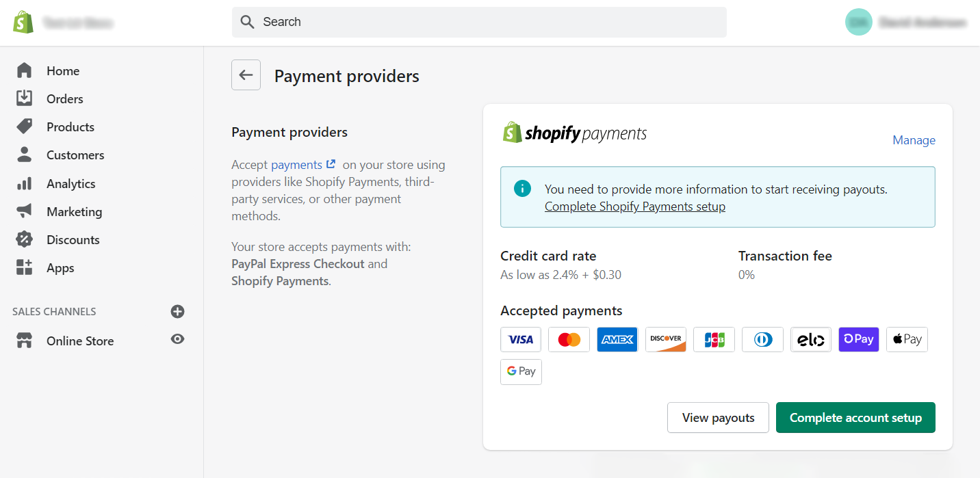The width and height of the screenshot is (980, 478).
Task: Select the Marketing megaphone icon
Action: [25, 211]
